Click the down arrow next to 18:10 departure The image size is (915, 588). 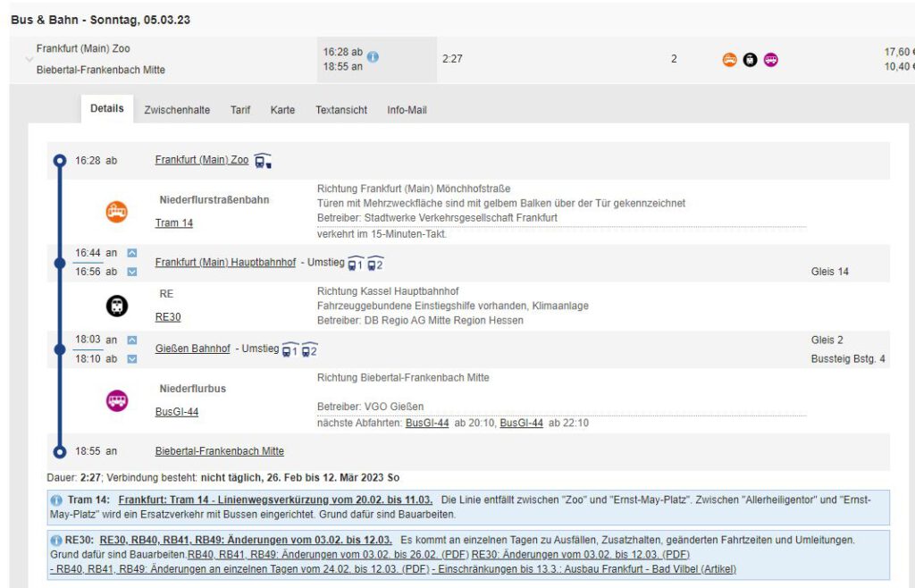[132, 358]
